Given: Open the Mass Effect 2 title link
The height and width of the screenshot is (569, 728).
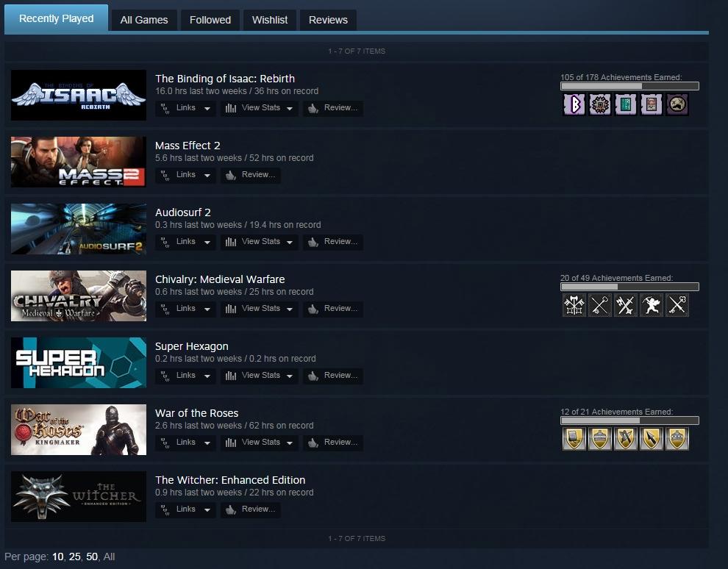Looking at the screenshot, I should tap(188, 146).
